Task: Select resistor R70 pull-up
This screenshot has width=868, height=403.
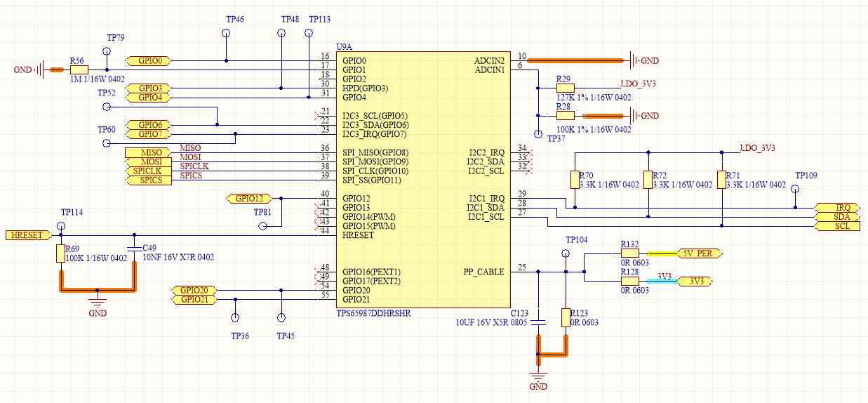Action: click(575, 180)
